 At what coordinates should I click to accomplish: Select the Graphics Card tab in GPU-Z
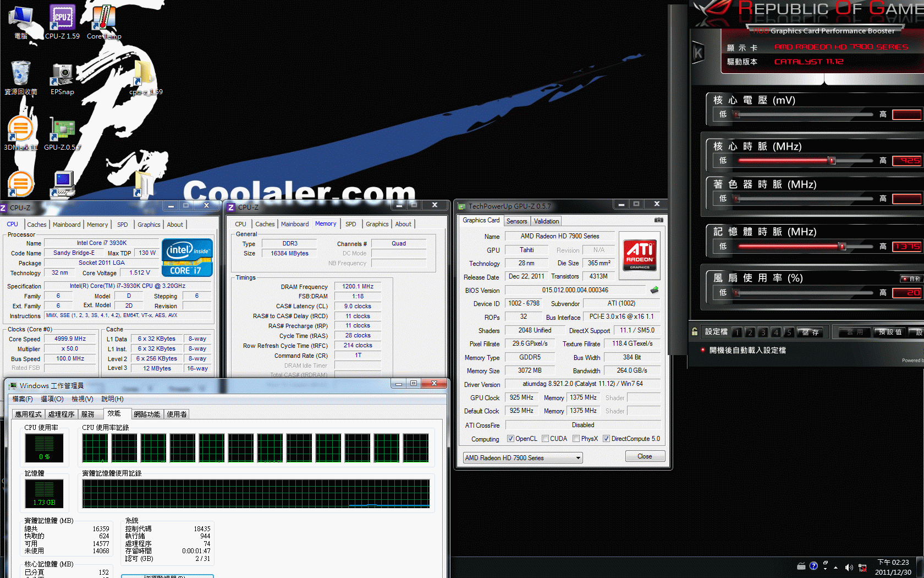(481, 220)
